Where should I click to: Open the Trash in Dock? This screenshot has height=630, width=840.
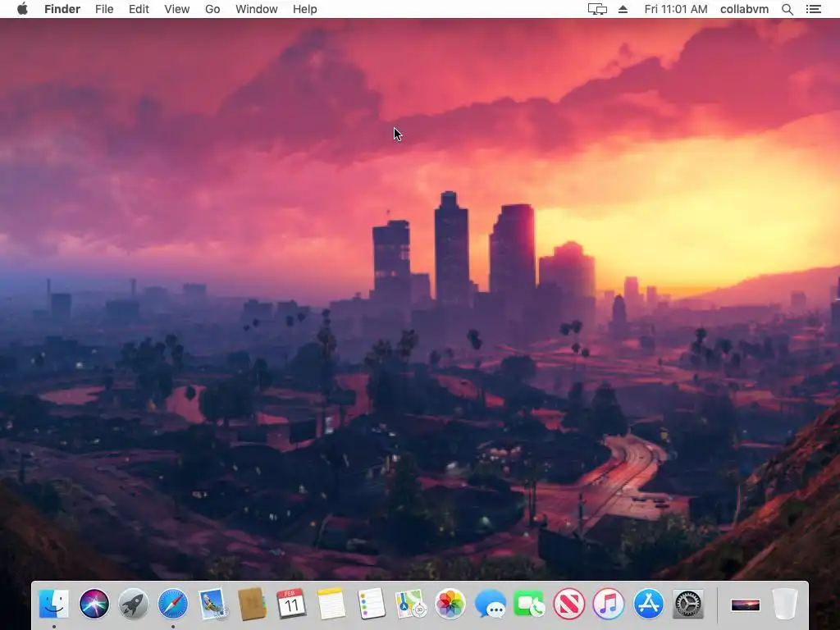[x=785, y=604]
